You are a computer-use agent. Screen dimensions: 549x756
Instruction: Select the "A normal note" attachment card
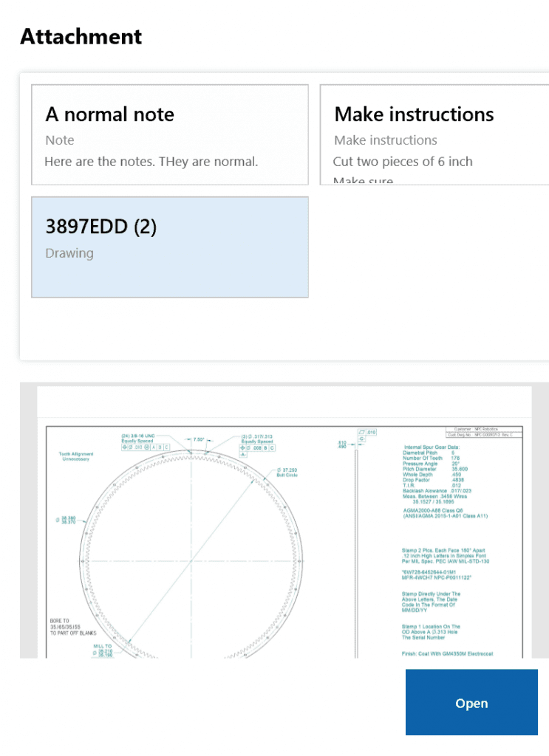170,134
